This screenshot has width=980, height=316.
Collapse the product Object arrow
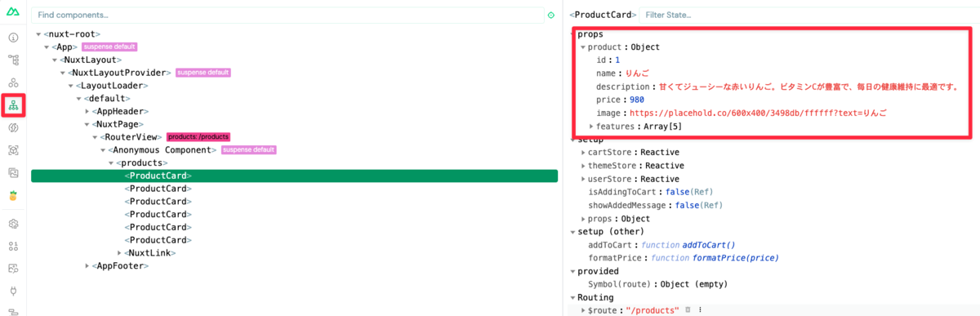[x=583, y=47]
